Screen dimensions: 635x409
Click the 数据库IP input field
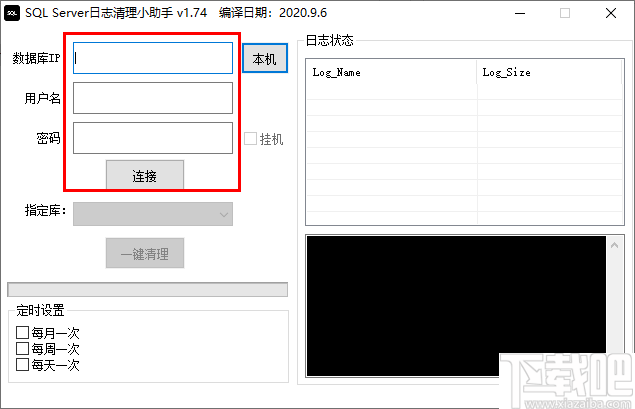point(153,58)
